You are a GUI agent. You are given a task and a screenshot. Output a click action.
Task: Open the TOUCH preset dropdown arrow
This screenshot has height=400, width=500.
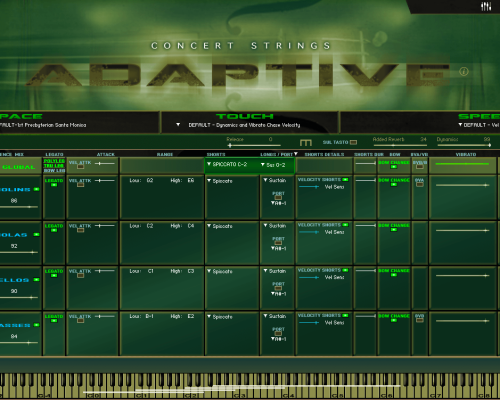pos(178,125)
